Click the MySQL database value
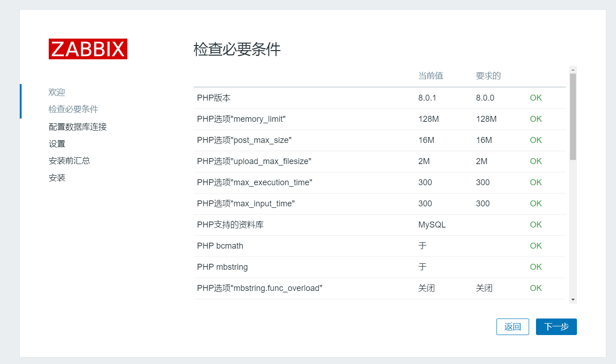The image size is (616, 364). [x=432, y=225]
